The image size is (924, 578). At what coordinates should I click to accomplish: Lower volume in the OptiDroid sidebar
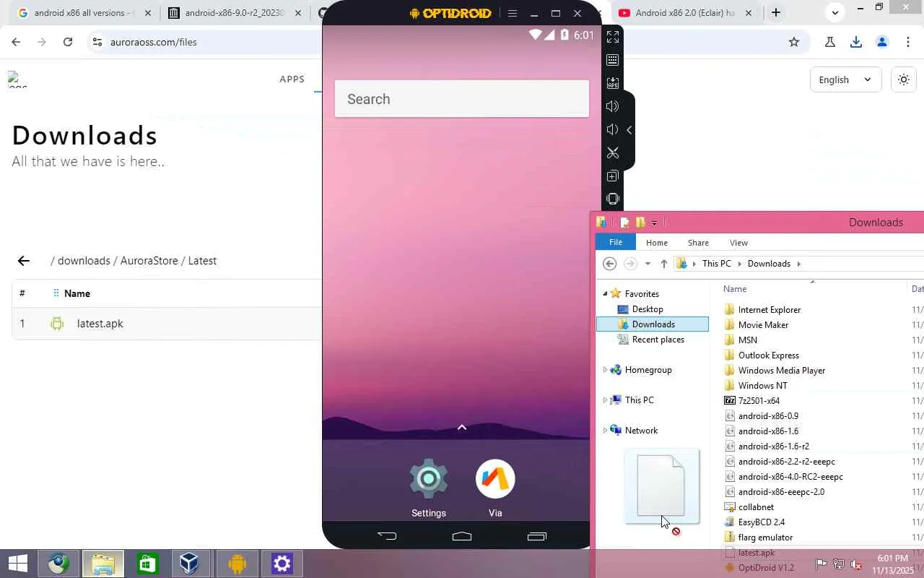point(613,129)
